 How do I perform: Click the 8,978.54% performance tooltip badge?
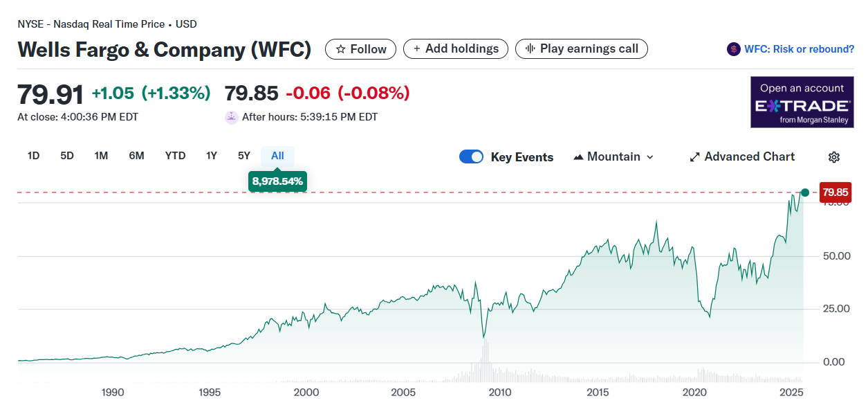(277, 181)
